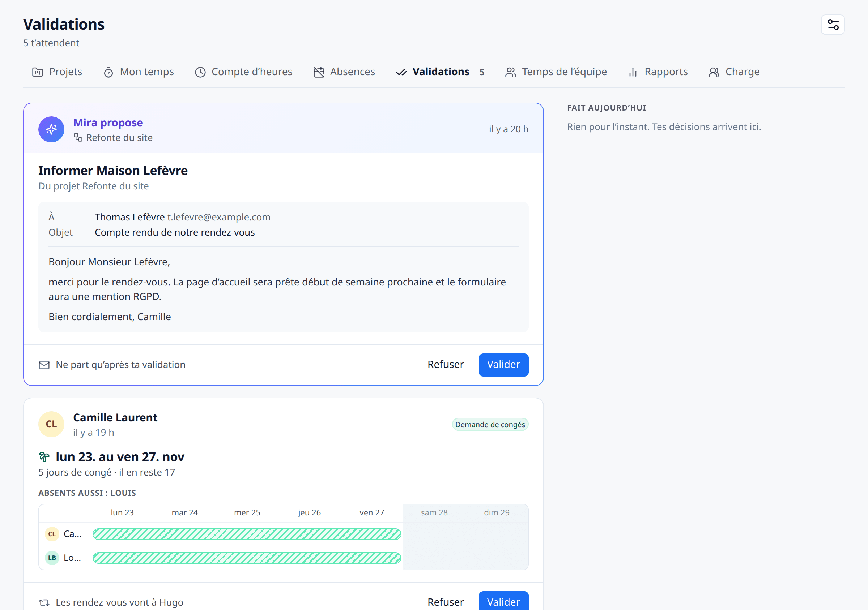Click the sam 28 column header
This screenshot has width=868, height=610.
[434, 512]
